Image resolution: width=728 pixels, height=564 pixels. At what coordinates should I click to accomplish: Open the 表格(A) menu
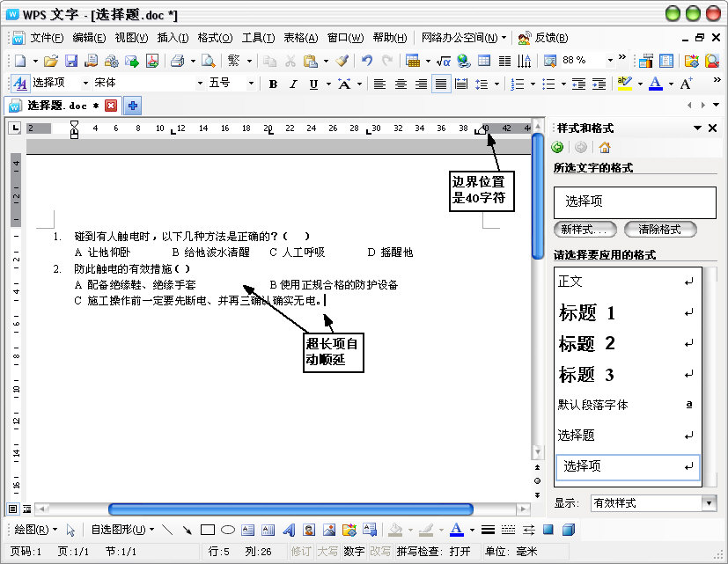[298, 38]
